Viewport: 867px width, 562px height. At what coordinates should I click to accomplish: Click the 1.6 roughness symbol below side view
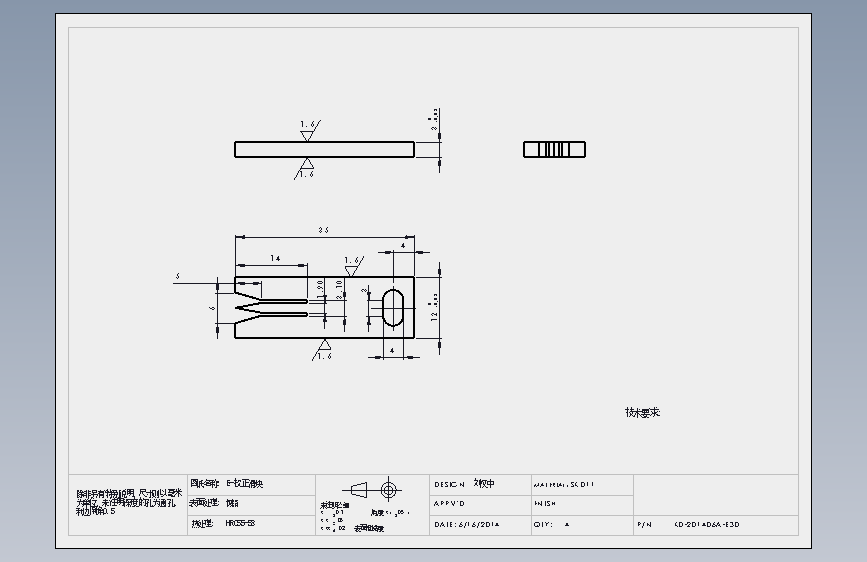[x=305, y=169]
